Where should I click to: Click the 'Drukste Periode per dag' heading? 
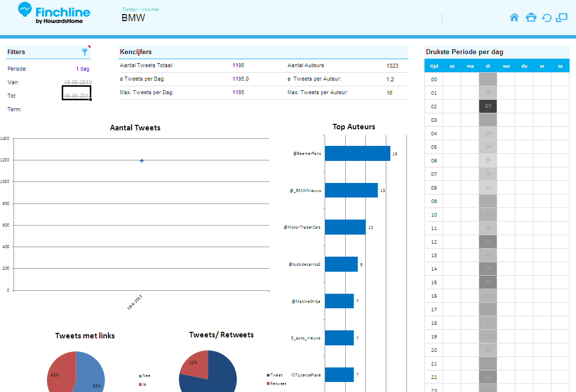tap(464, 52)
